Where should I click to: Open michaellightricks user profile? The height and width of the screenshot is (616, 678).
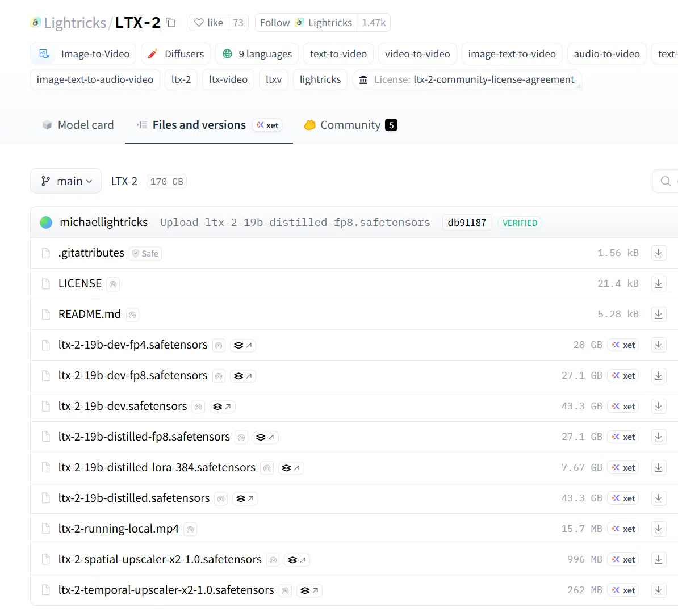click(x=104, y=222)
